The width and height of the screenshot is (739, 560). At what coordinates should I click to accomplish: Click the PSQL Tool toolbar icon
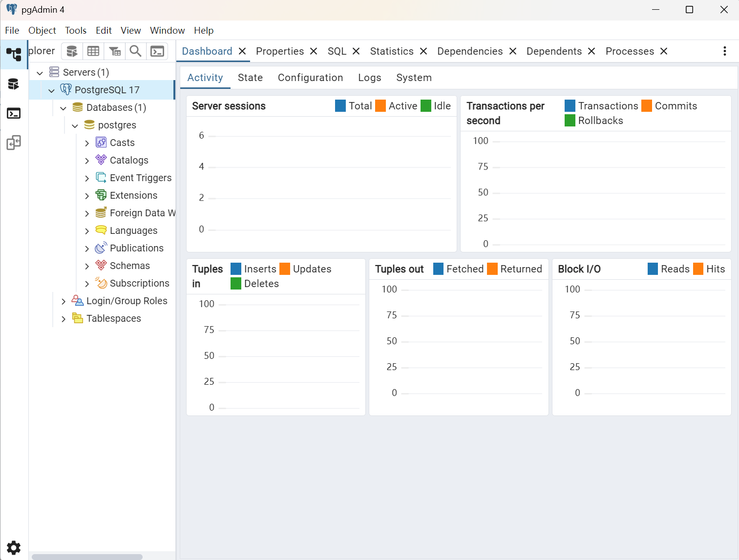[x=157, y=51]
